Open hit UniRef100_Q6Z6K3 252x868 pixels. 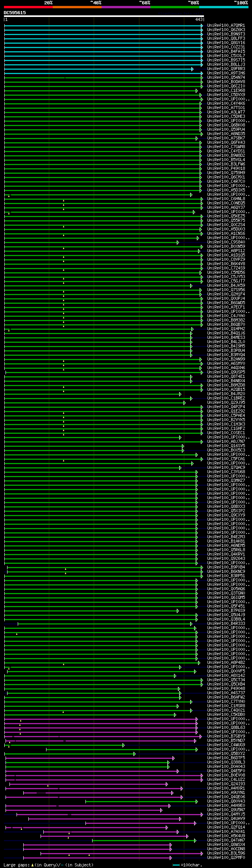pyautogui.click(x=226, y=30)
